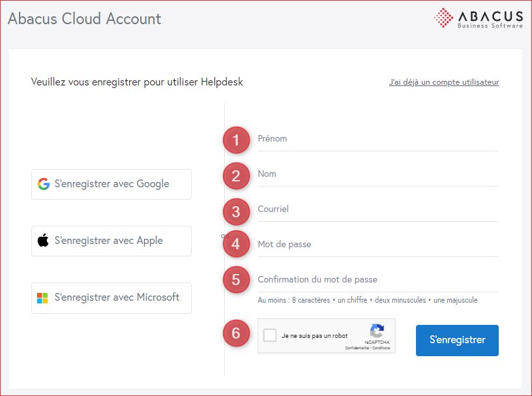
Task: Click the red number 1 badge
Action: point(236,140)
